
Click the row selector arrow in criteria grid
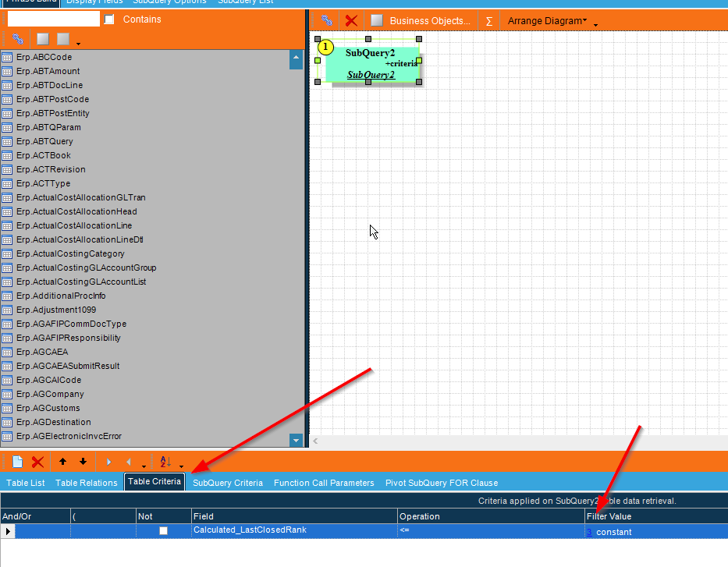8,531
